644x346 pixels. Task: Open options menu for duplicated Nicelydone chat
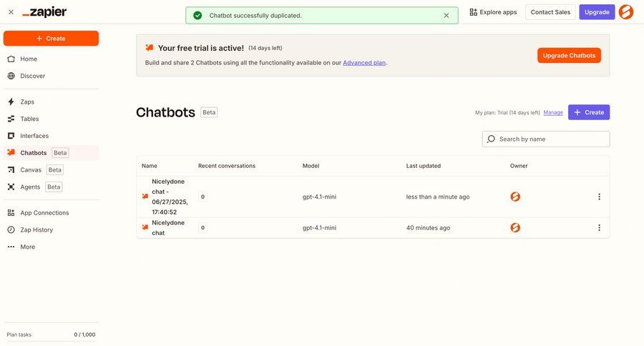599,197
